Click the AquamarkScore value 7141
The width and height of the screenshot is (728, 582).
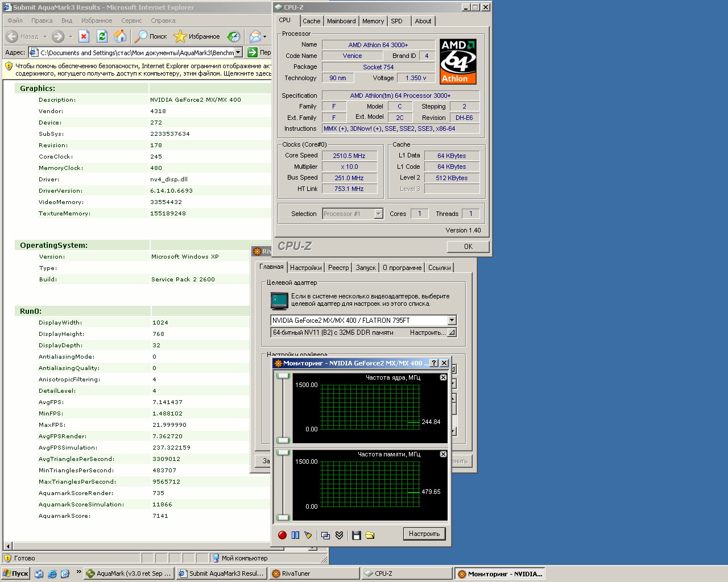[160, 516]
